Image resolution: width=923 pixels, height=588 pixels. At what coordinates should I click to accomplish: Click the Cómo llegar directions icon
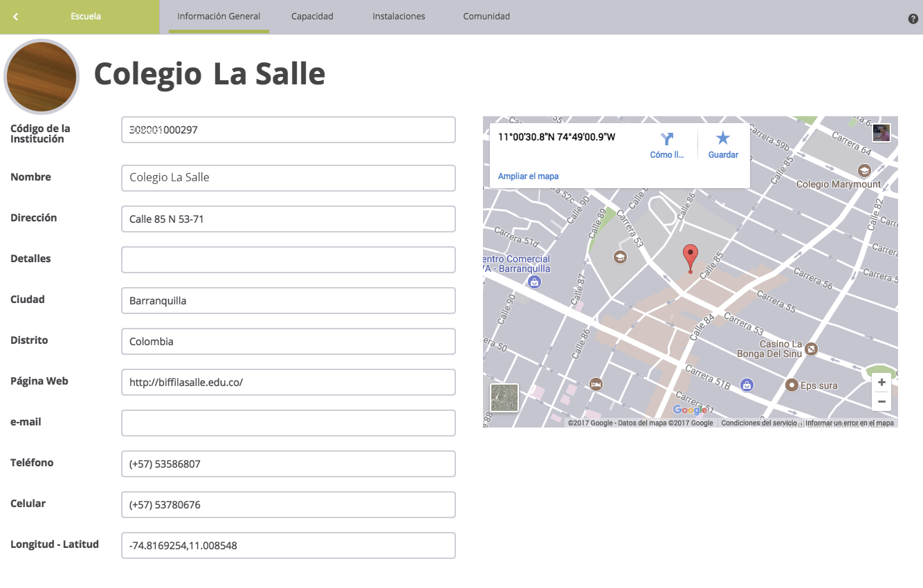click(x=667, y=139)
